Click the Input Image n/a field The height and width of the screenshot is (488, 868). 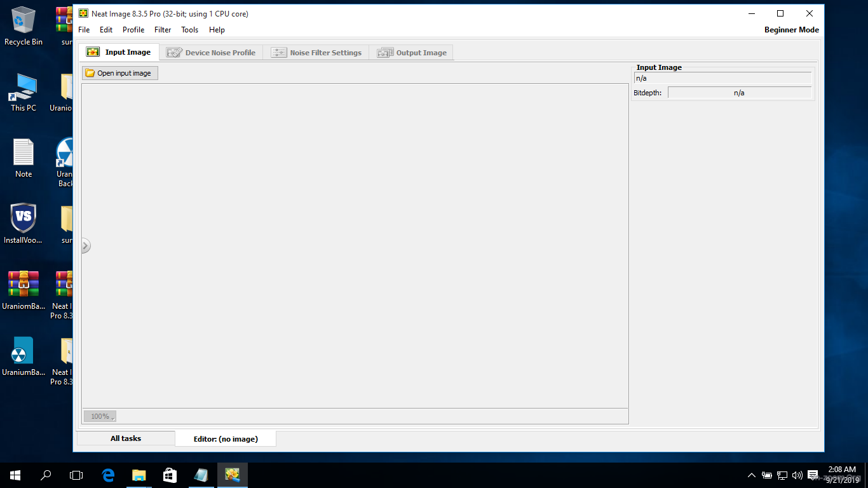[723, 78]
